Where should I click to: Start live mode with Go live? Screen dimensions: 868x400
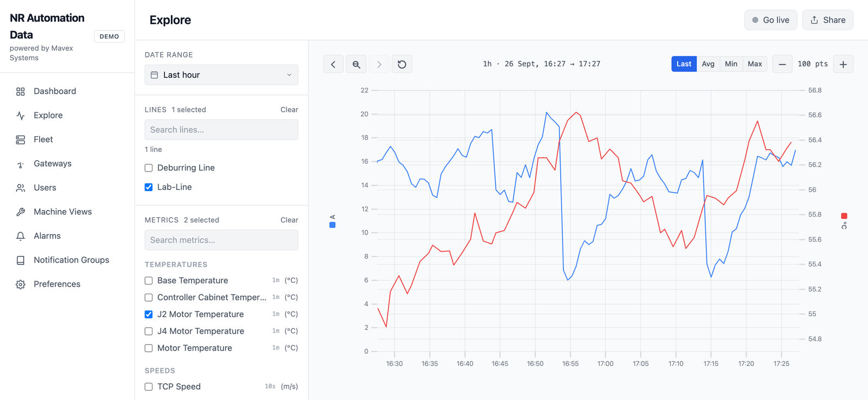click(770, 20)
